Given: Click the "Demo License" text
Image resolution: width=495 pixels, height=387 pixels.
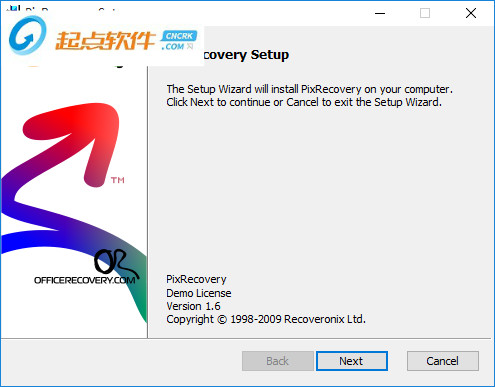Looking at the screenshot, I should [199, 293].
